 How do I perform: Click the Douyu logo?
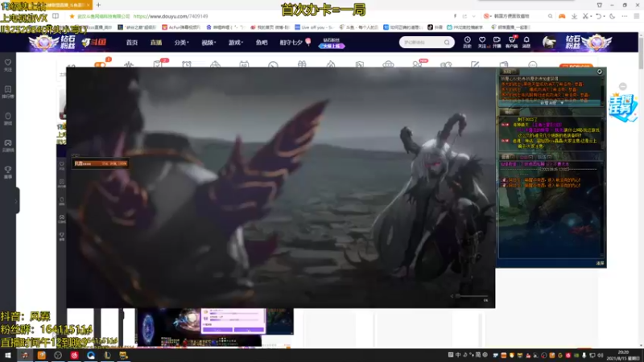pos(93,43)
